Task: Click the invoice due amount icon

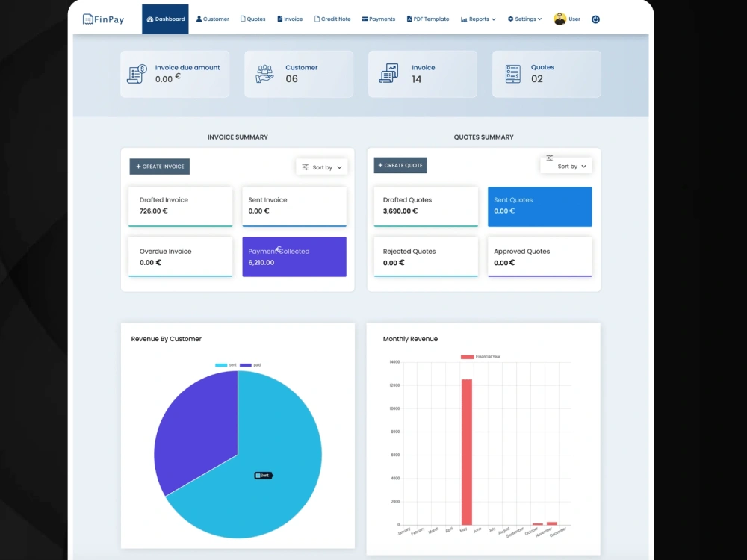Action: [137, 74]
